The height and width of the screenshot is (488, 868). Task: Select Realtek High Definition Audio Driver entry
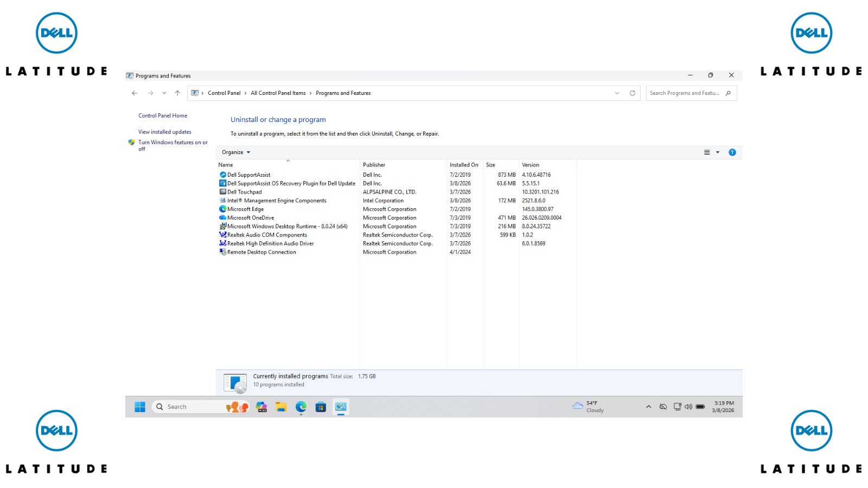click(271, 243)
